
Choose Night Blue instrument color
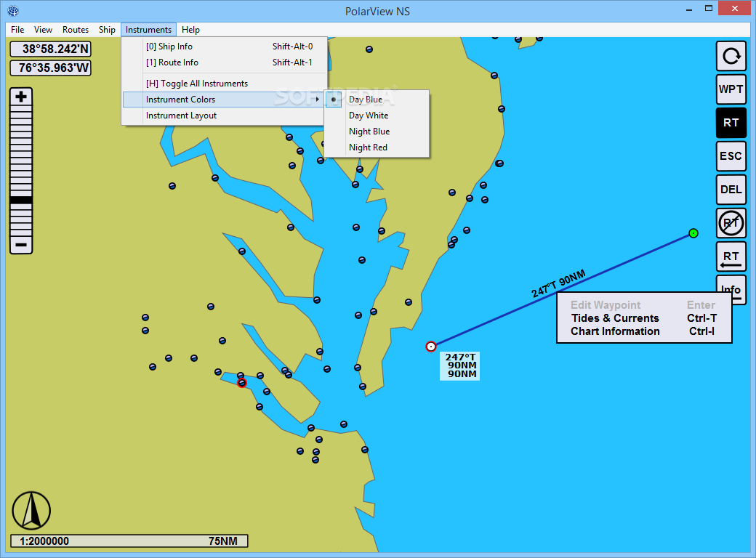[377, 131]
